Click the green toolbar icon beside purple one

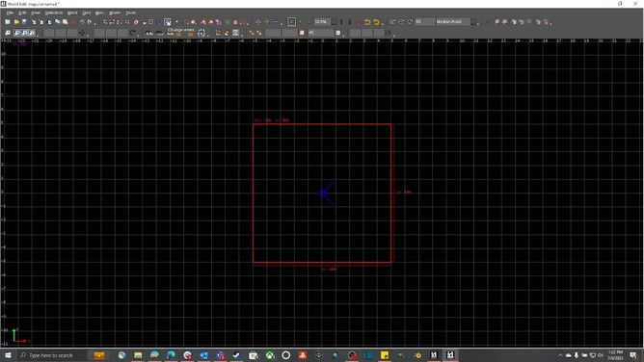[228, 22]
